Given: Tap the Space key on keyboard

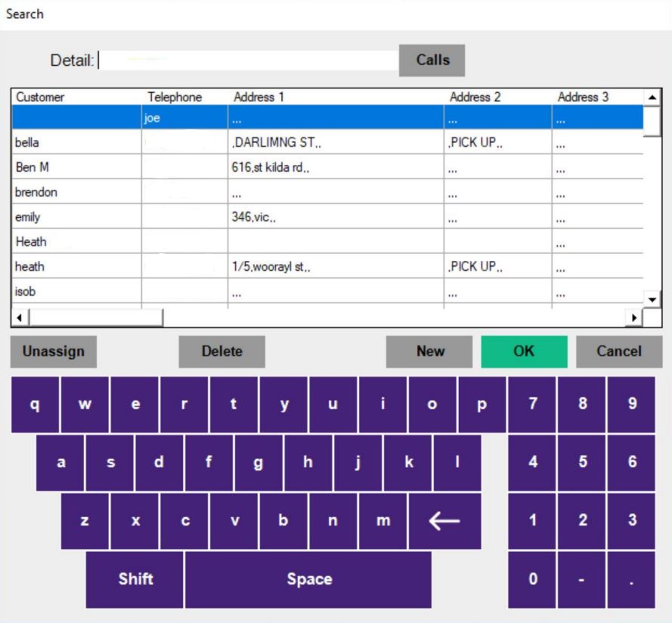Looking at the screenshot, I should 308,579.
